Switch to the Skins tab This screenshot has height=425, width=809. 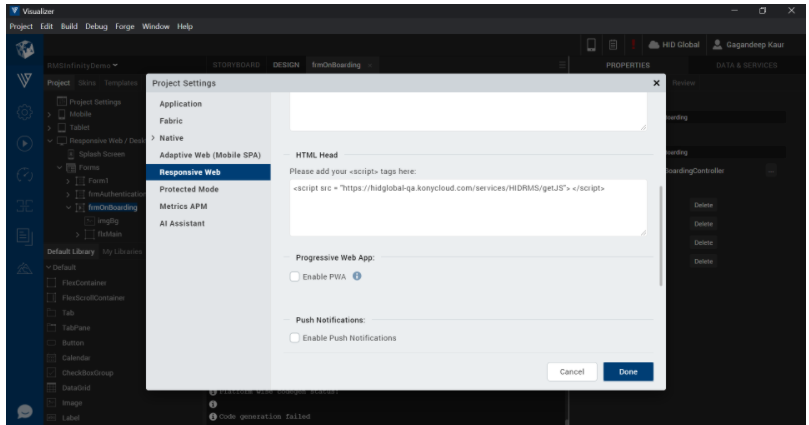click(87, 83)
